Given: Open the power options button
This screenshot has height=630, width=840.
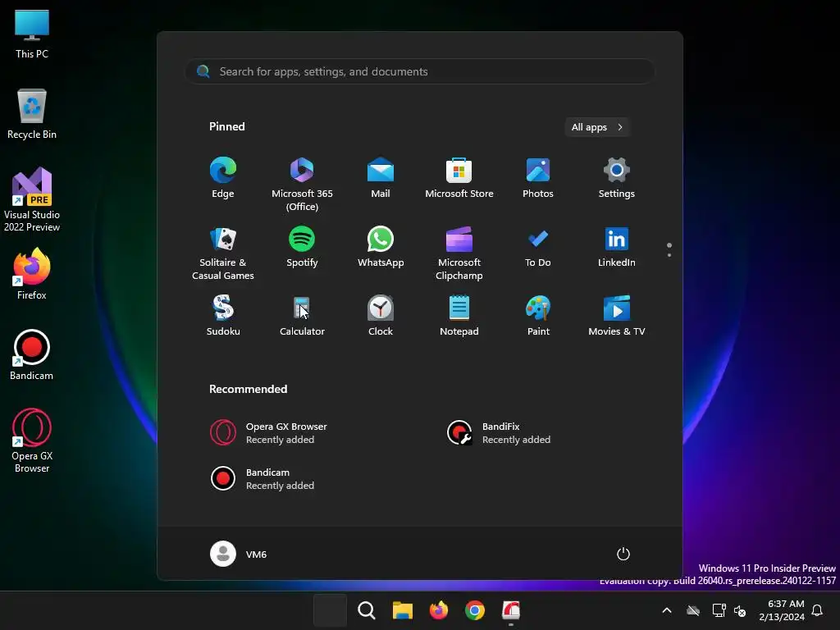Looking at the screenshot, I should (623, 554).
